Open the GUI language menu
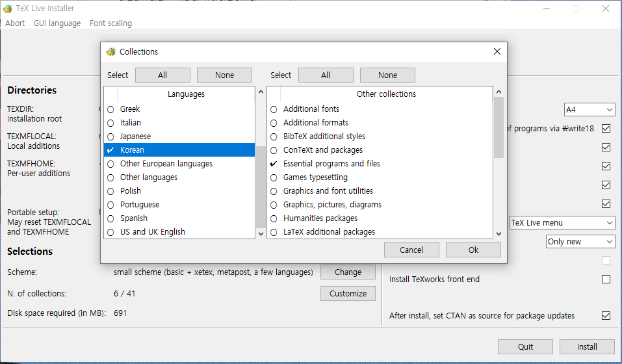The image size is (622, 364). coord(57,23)
